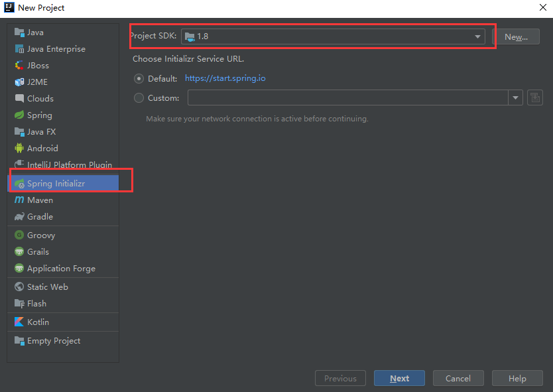Open the start.spring.io link
This screenshot has height=392, width=553.
coord(225,78)
